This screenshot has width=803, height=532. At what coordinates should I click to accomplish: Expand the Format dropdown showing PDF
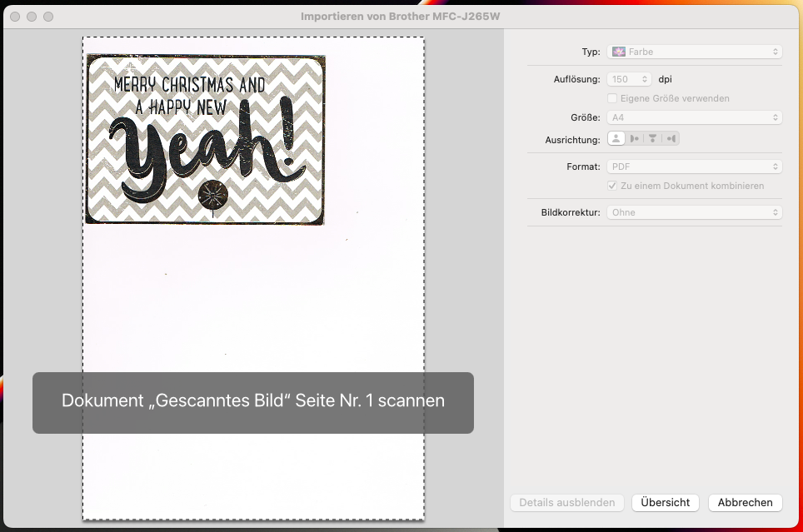(x=695, y=167)
